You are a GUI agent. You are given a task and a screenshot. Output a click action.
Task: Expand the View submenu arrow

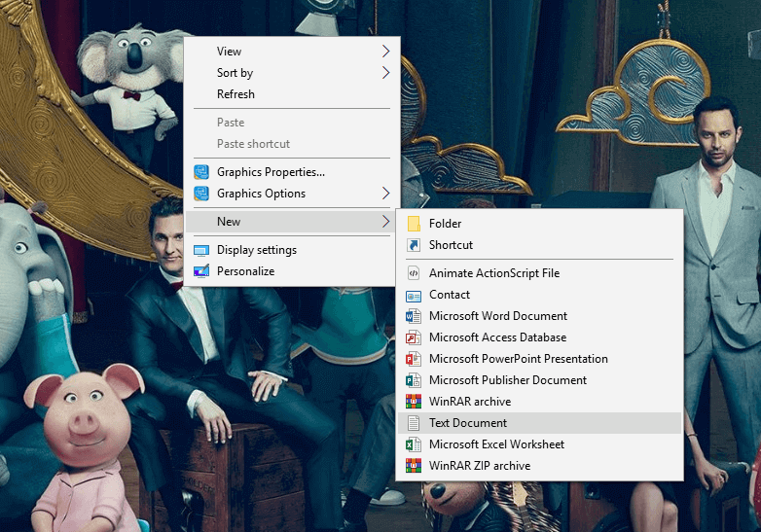point(385,51)
